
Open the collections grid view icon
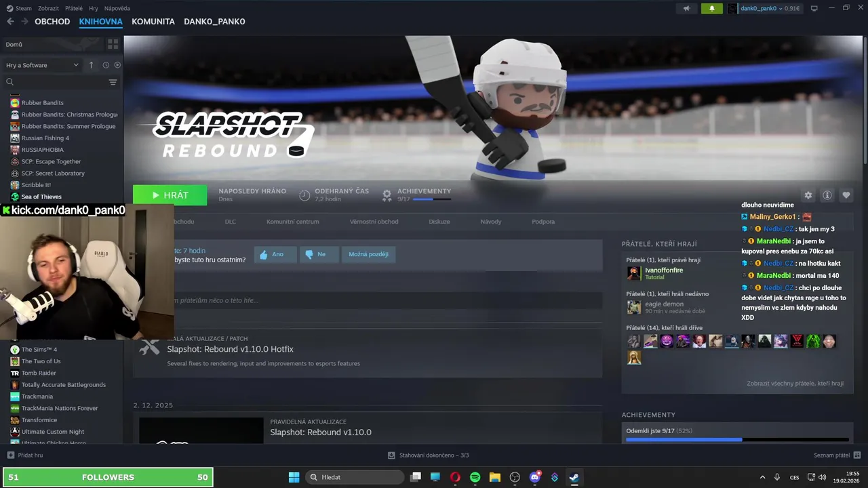113,44
